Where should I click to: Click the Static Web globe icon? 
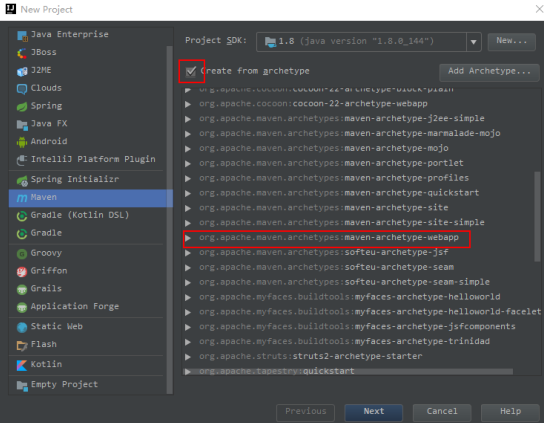coord(22,327)
